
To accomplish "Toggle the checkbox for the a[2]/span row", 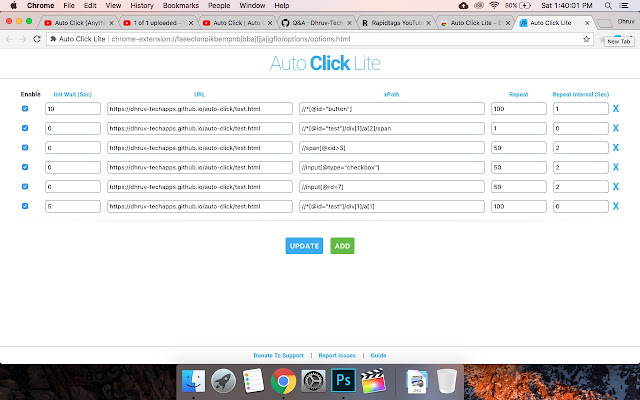I will [25, 128].
